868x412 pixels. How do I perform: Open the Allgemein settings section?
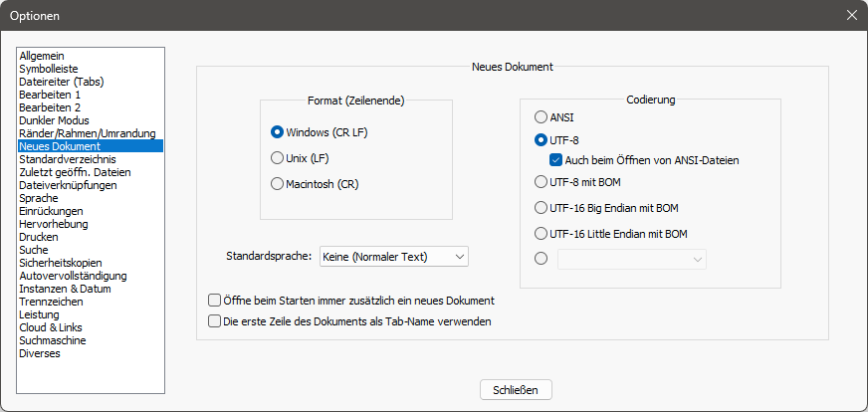[41, 56]
